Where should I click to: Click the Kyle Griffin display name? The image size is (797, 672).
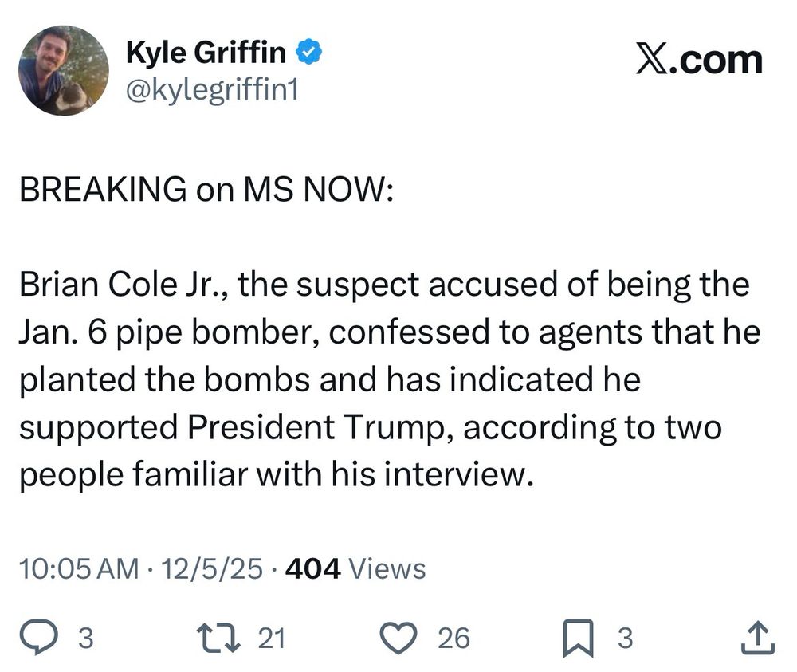pyautogui.click(x=206, y=53)
